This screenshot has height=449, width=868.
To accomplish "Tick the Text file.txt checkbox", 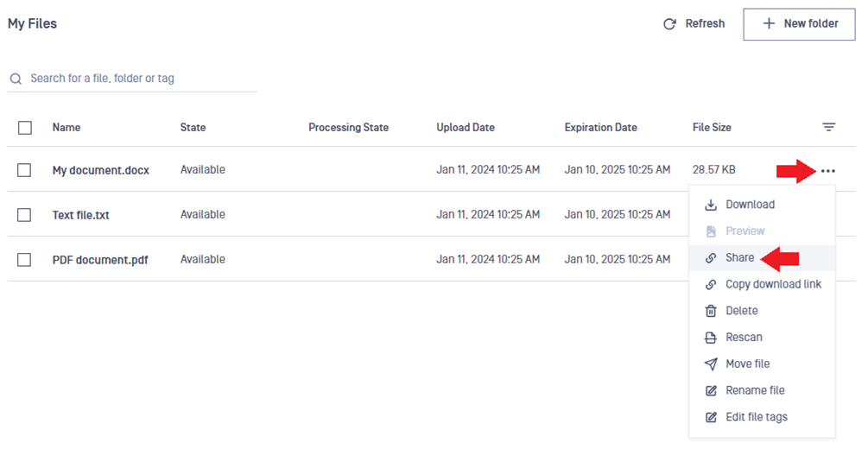I will pyautogui.click(x=24, y=215).
